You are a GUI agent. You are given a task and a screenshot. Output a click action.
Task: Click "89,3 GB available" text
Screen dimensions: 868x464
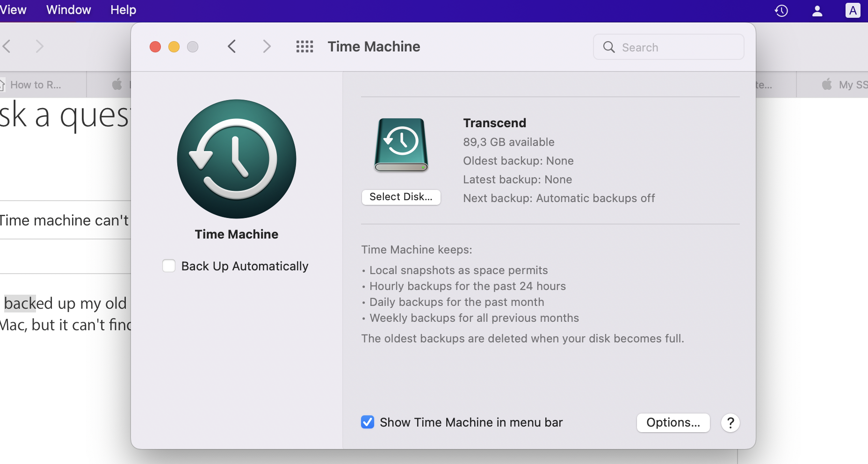(509, 142)
